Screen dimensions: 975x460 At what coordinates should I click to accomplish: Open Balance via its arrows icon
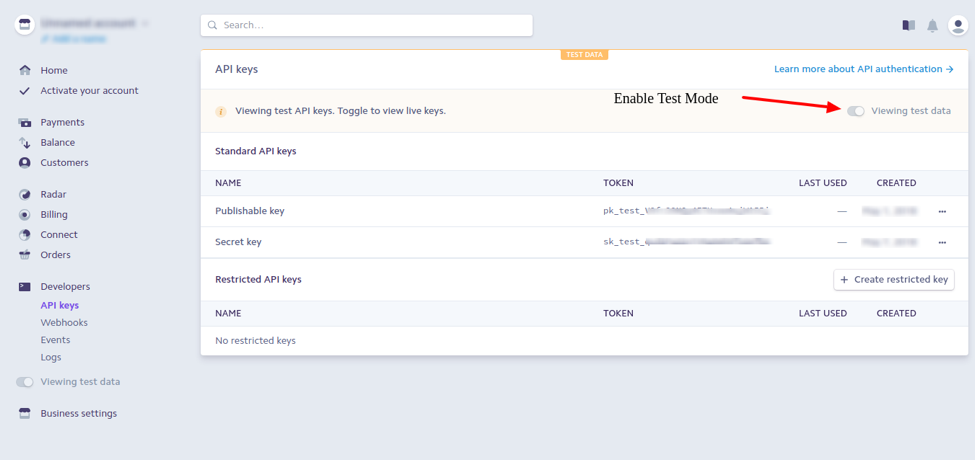click(25, 143)
